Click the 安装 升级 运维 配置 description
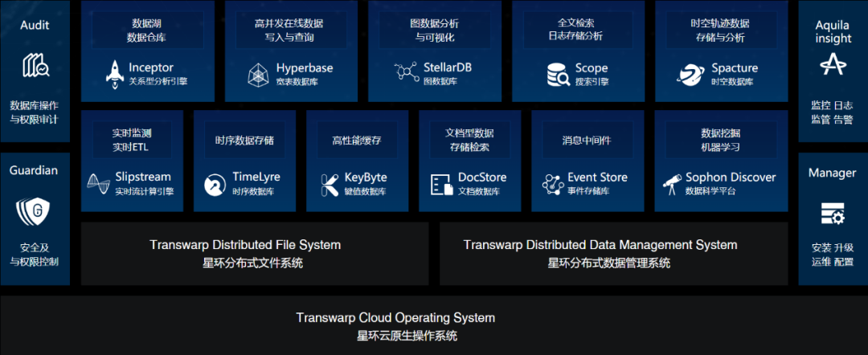This screenshot has height=355, width=868. [833, 255]
